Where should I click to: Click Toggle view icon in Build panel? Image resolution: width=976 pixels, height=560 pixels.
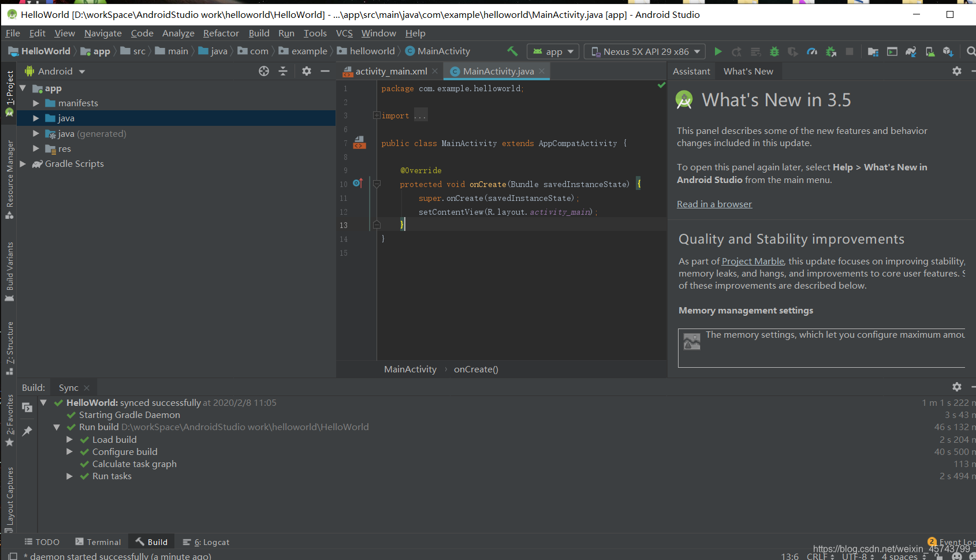tap(27, 407)
